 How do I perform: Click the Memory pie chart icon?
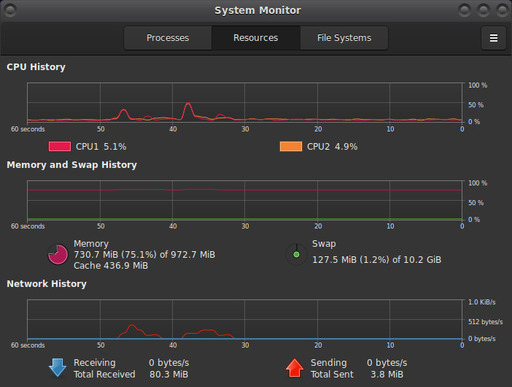click(x=58, y=255)
